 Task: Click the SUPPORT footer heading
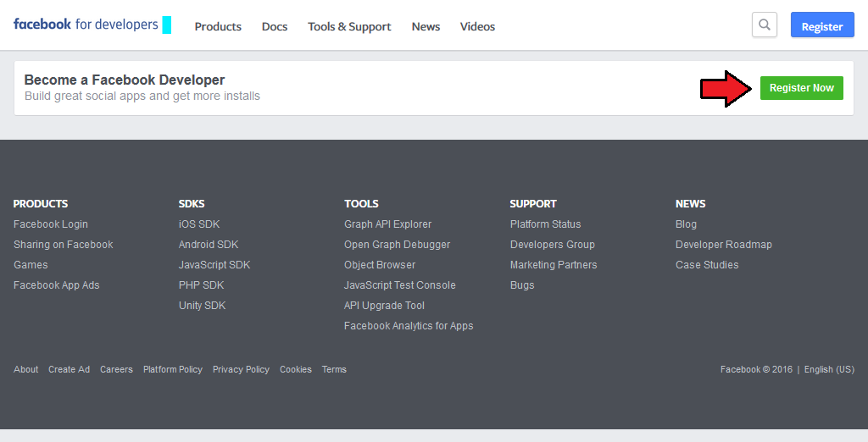click(533, 203)
